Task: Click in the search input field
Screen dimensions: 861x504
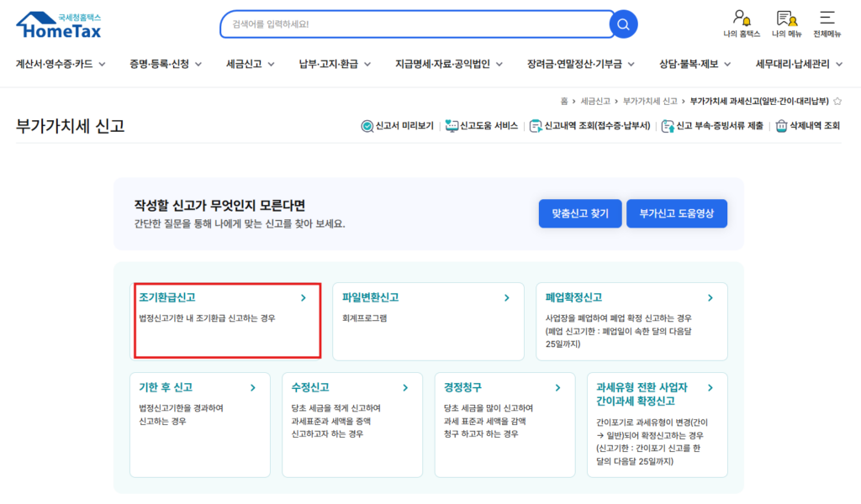Action: coord(412,24)
